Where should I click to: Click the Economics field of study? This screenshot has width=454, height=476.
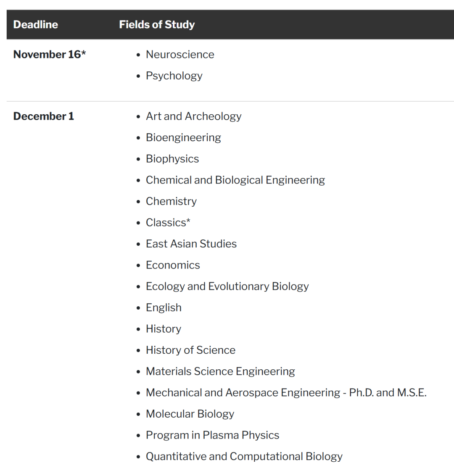point(173,266)
